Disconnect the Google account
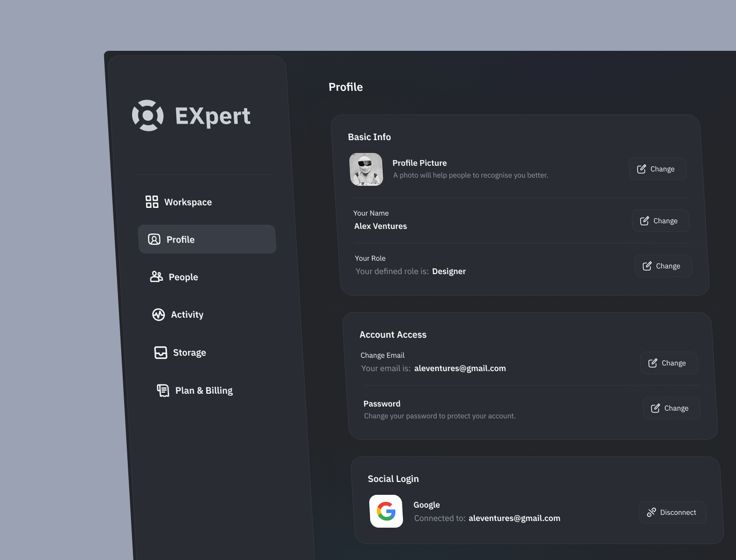The height and width of the screenshot is (560, 736). [x=672, y=512]
